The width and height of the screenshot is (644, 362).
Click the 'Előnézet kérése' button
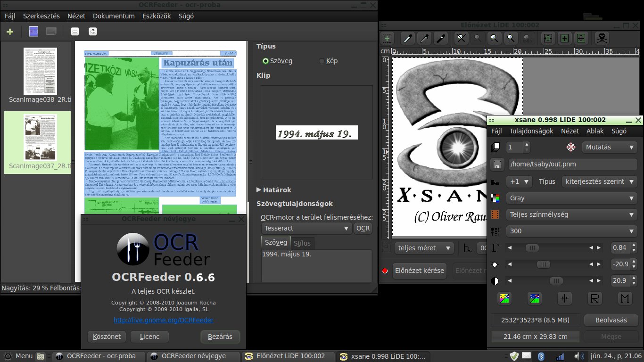tap(420, 271)
